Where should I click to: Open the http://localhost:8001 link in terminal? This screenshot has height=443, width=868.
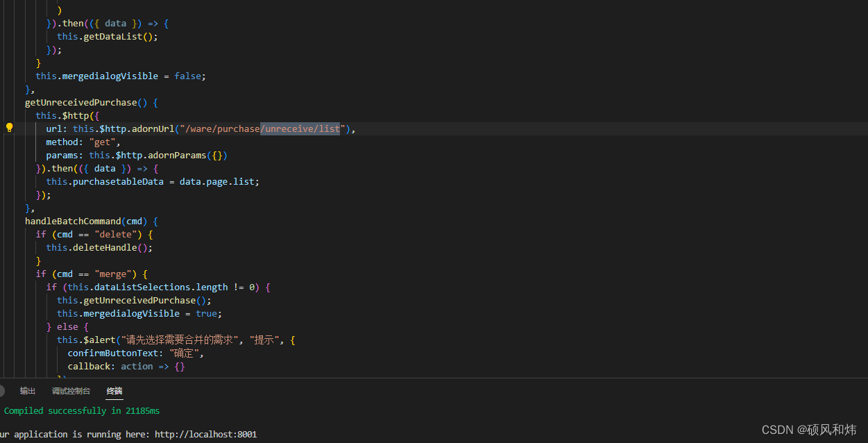(205, 435)
